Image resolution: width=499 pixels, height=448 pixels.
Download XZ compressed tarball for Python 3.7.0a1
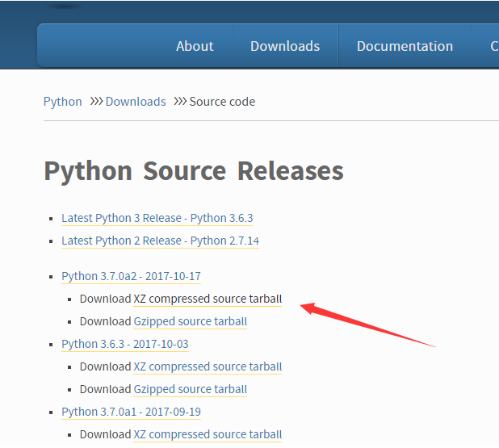coord(208,434)
